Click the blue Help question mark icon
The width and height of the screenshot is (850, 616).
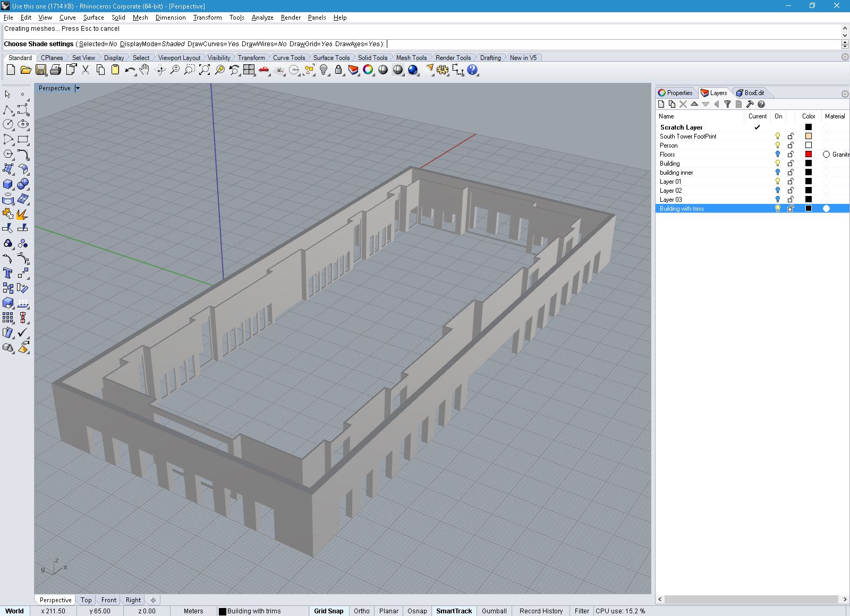point(472,70)
